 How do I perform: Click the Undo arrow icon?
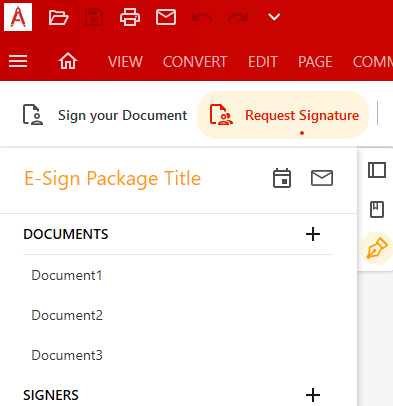[202, 17]
